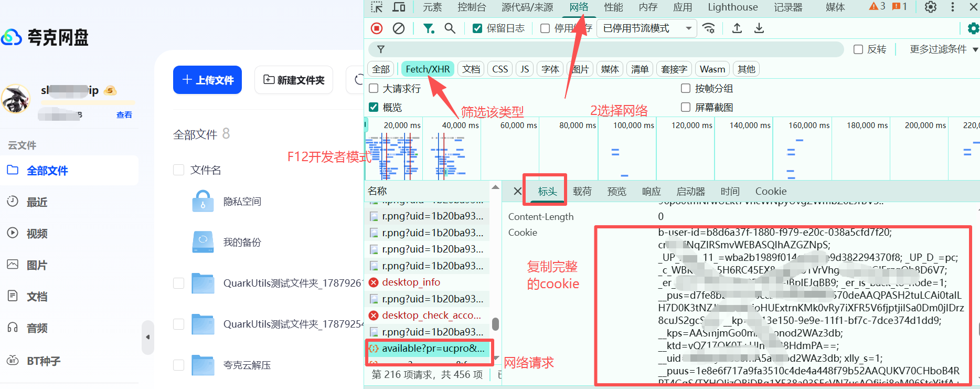
Task: Check the 夸克云解压 row checkbox
Action: (x=178, y=365)
